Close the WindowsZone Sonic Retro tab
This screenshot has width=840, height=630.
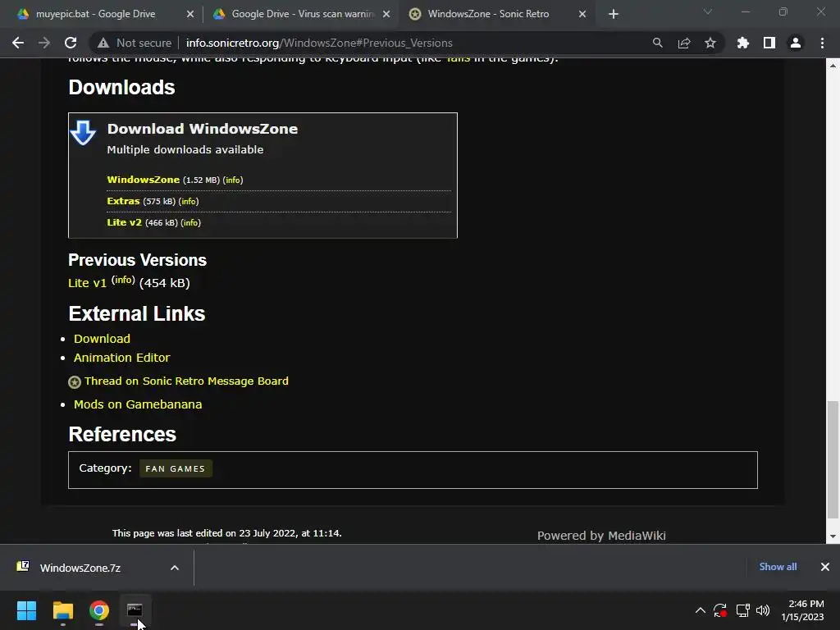tap(582, 14)
